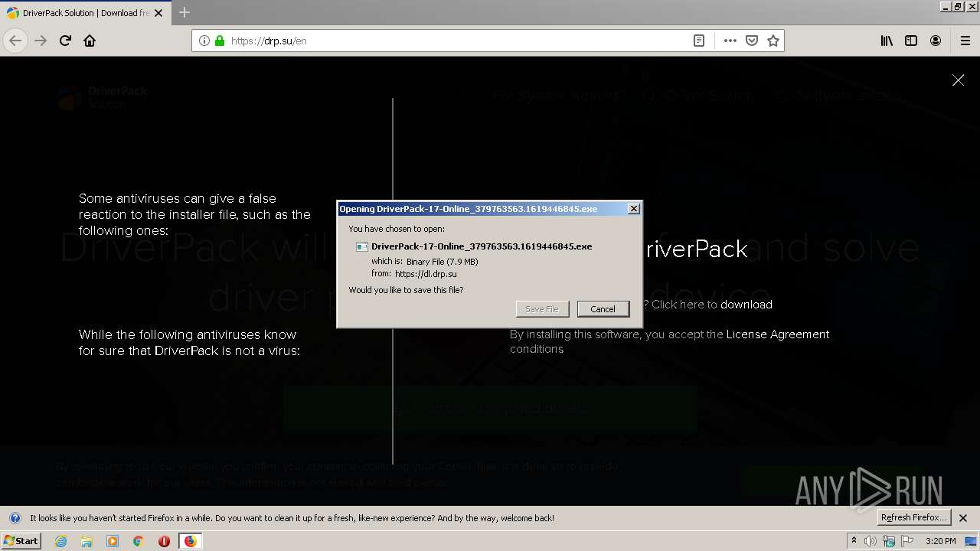980x551 pixels.
Task: Click the green padlock security icon
Action: click(x=220, y=41)
